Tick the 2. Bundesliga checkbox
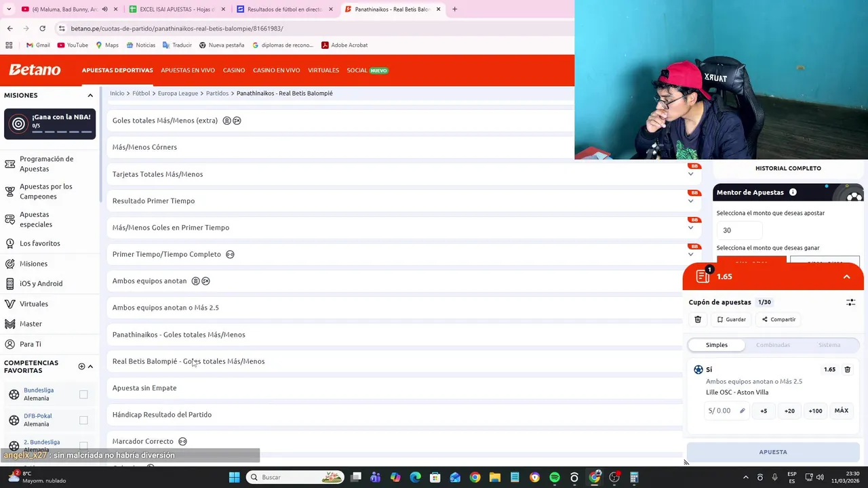Screen dimensions: 868x488 [83, 445]
